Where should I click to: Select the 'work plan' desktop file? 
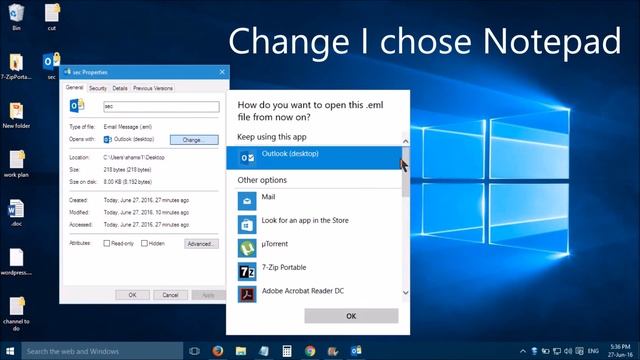tap(16, 164)
